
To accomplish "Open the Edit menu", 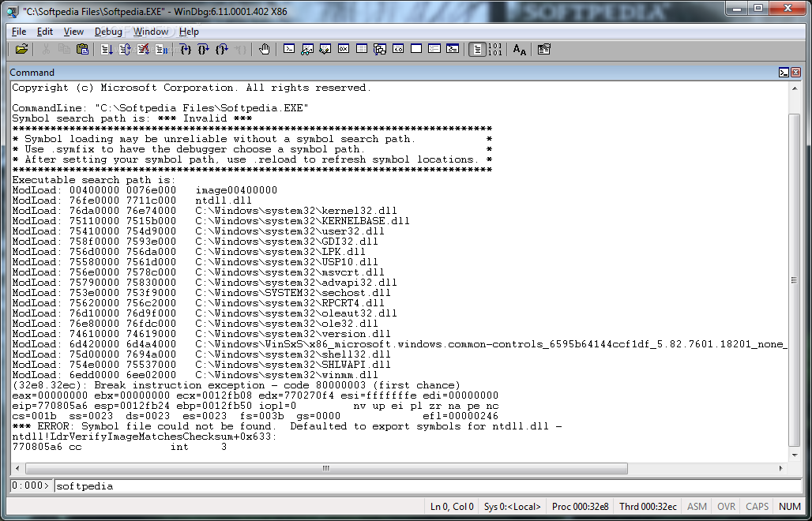I will (44, 32).
